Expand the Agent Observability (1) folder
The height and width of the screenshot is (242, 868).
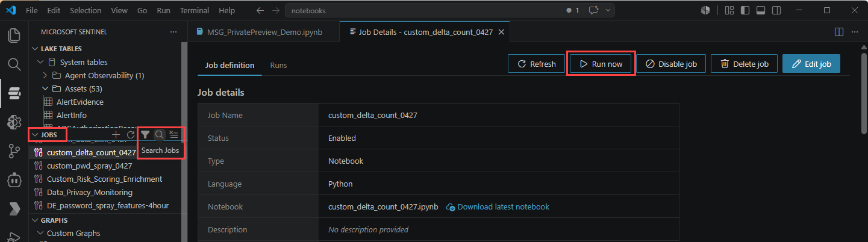[45, 75]
